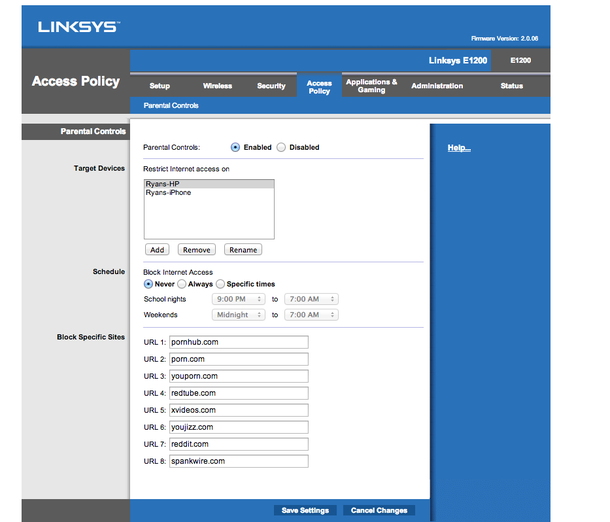
Task: Click the Save Settings button
Action: point(305,510)
